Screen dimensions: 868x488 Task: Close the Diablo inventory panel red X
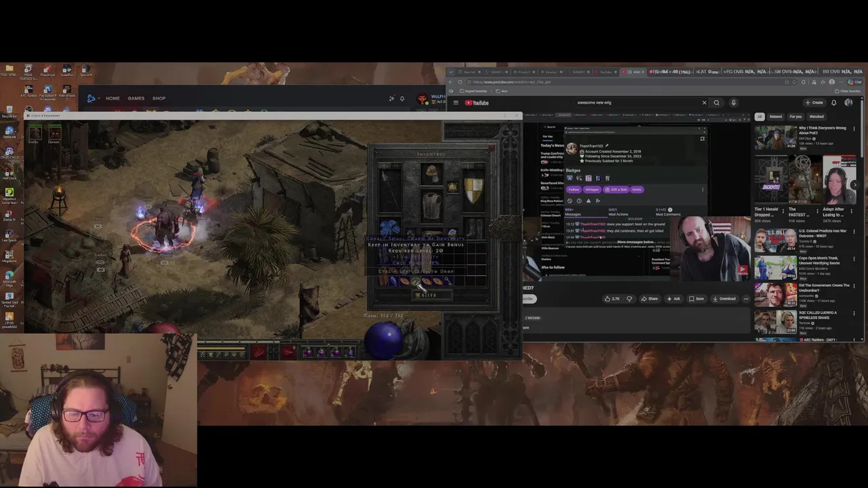tap(492, 148)
